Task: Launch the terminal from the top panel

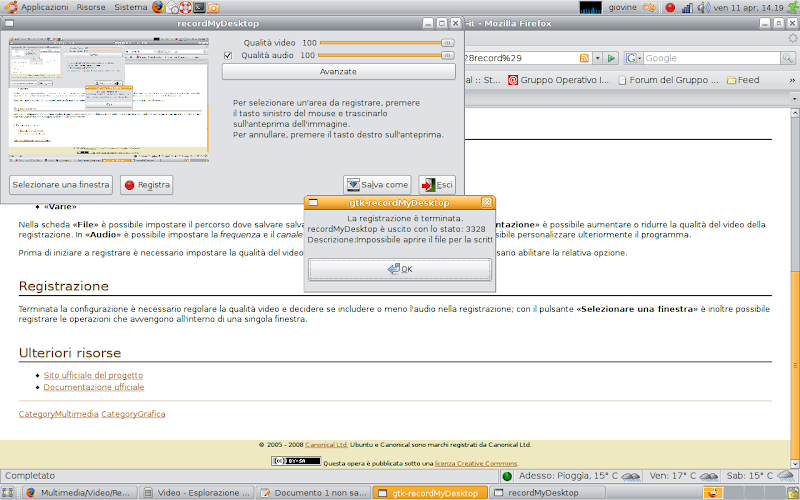Action: 199,7
